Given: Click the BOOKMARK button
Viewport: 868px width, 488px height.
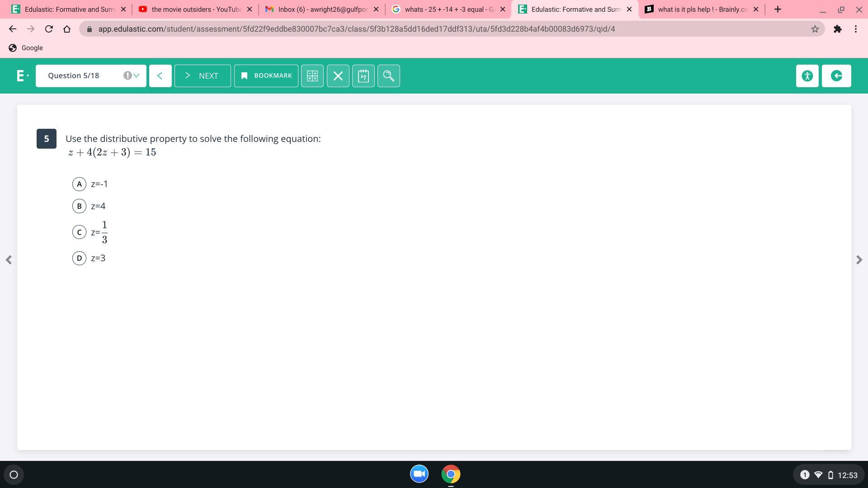Looking at the screenshot, I should point(266,76).
